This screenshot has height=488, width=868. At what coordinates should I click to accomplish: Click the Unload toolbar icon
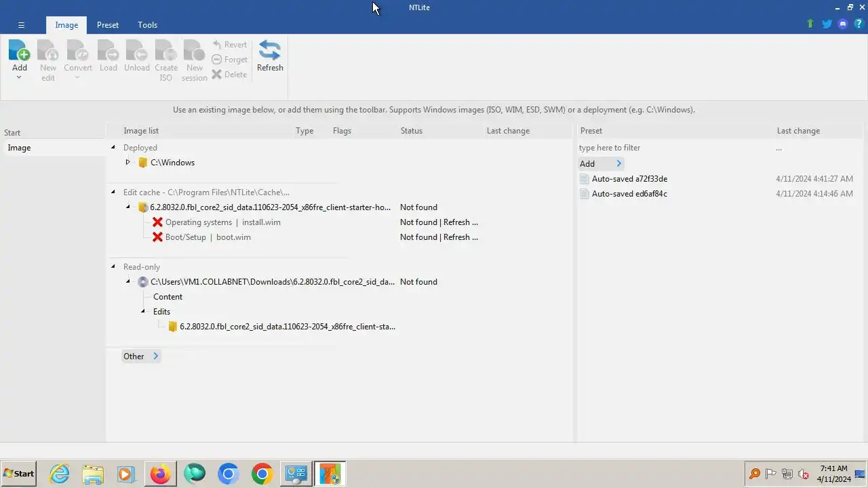(136, 50)
